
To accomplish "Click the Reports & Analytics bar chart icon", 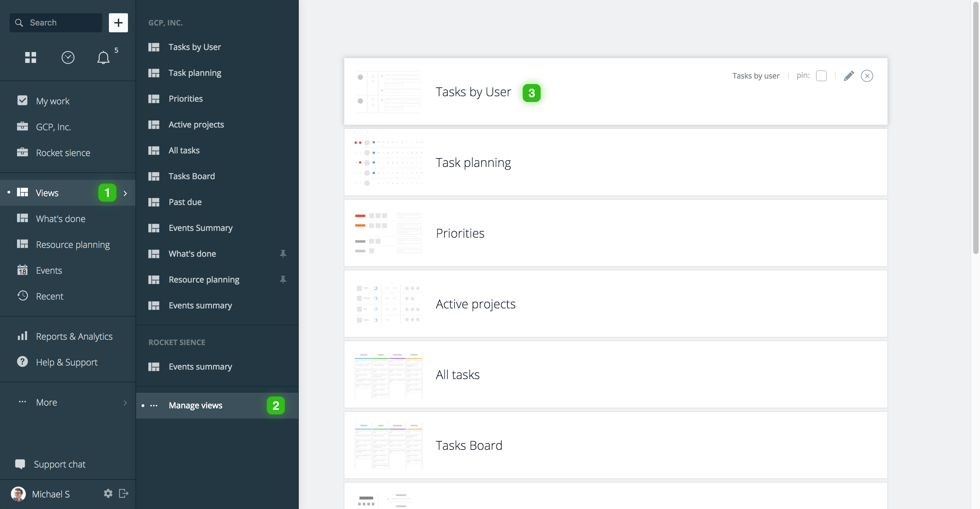I will pyautogui.click(x=22, y=336).
